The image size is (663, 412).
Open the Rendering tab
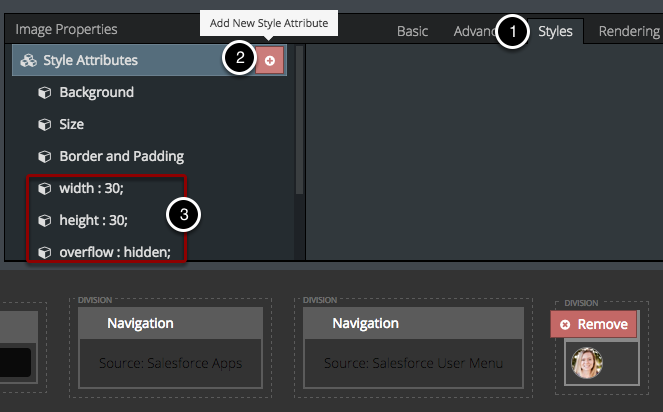click(629, 31)
